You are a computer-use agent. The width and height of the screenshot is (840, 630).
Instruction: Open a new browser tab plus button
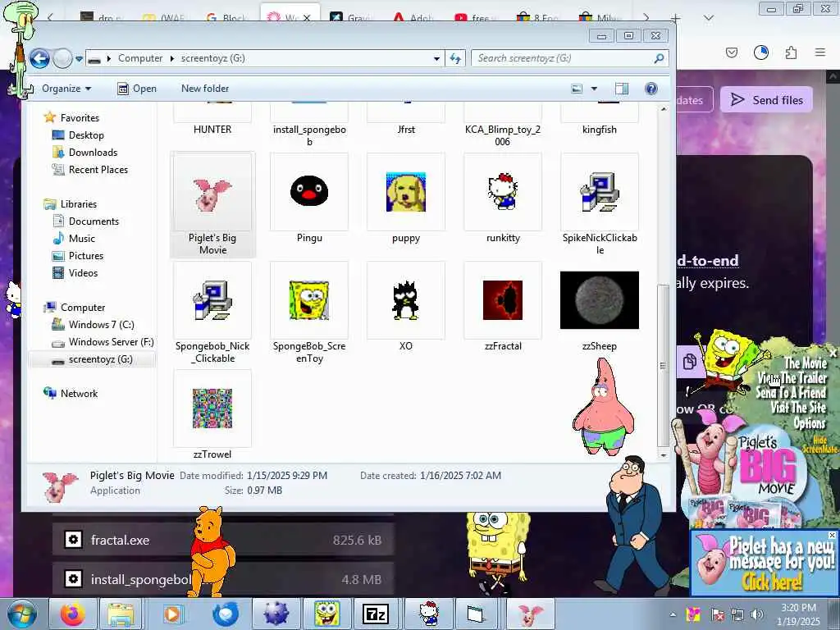tap(676, 19)
